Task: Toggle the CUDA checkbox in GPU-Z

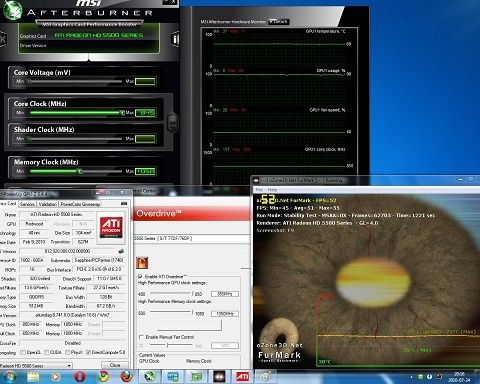Action: 47,352
